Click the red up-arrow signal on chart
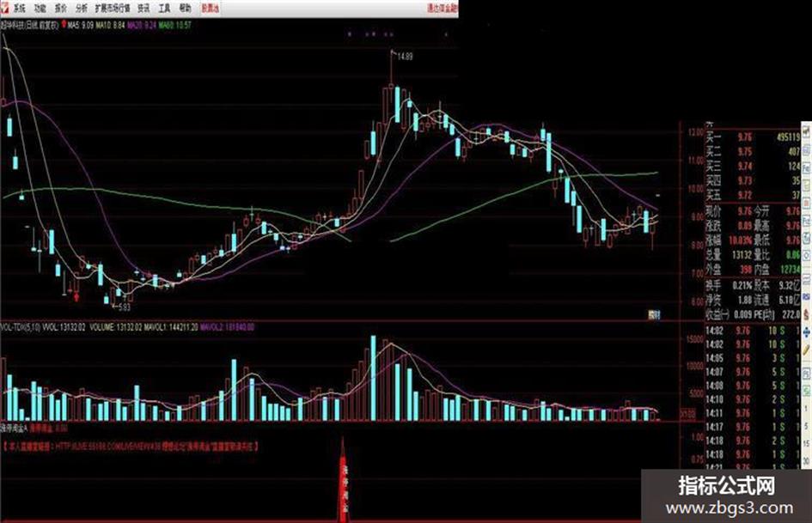The height and width of the screenshot is (523, 812). pyautogui.click(x=76, y=297)
